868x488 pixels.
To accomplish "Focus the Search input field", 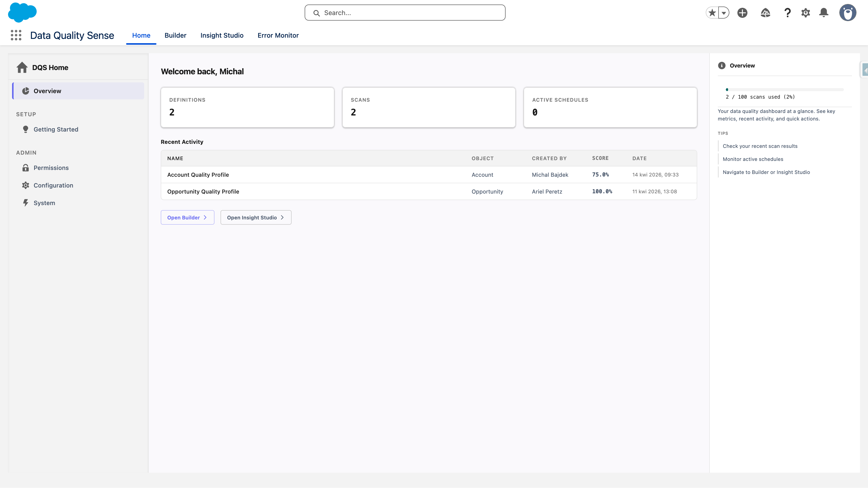I will (405, 13).
